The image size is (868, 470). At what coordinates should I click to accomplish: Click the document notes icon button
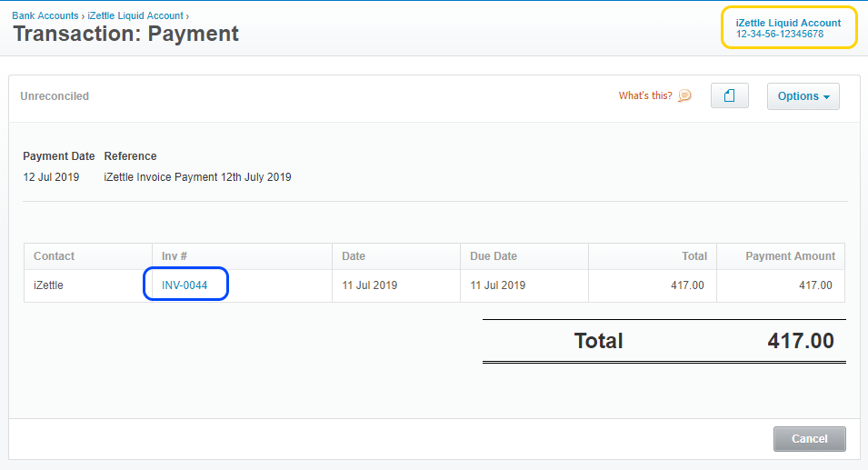click(729, 95)
